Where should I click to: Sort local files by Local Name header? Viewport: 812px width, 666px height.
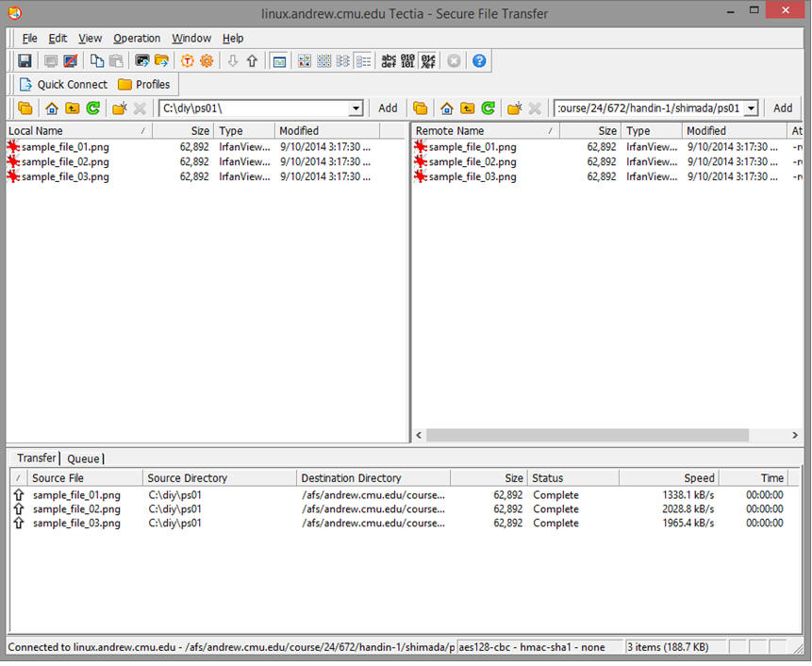[78, 131]
